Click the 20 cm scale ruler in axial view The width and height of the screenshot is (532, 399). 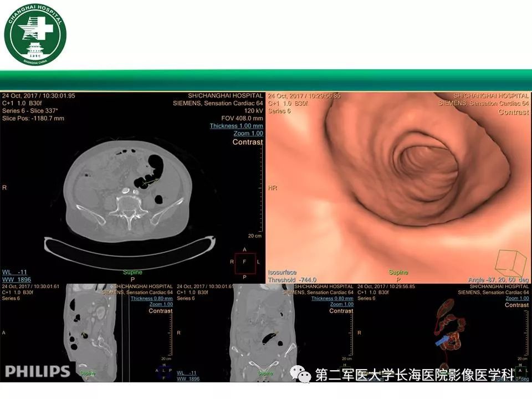coord(261,188)
